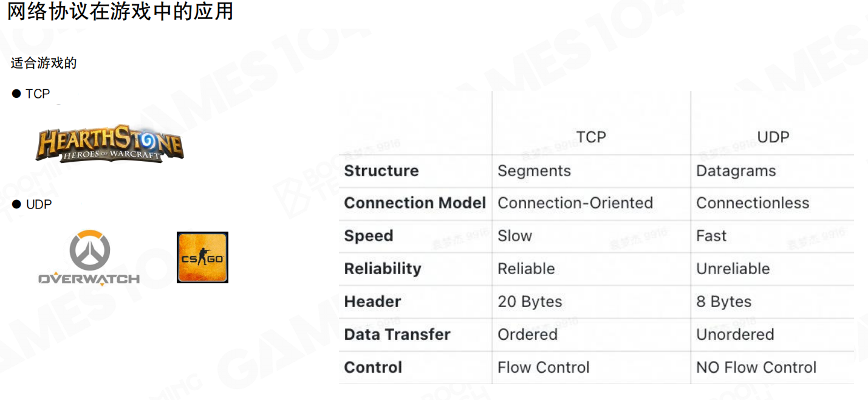Image resolution: width=868 pixels, height=400 pixels.
Task: Click the Overwatch logo
Action: click(89, 258)
